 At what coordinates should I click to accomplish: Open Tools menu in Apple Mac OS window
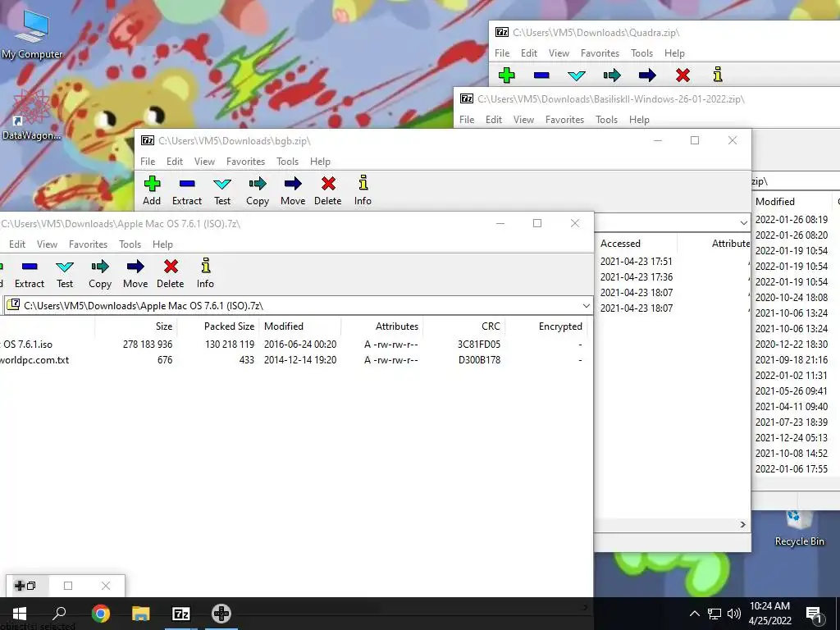130,244
